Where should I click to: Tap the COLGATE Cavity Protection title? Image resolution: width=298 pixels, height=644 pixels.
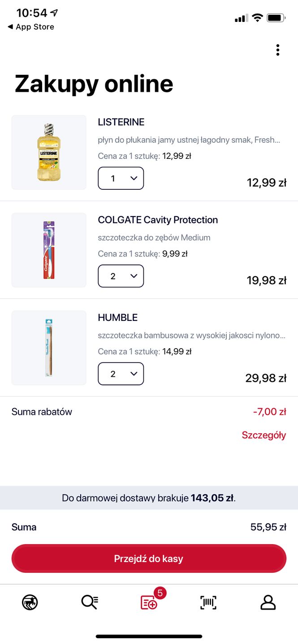point(158,220)
